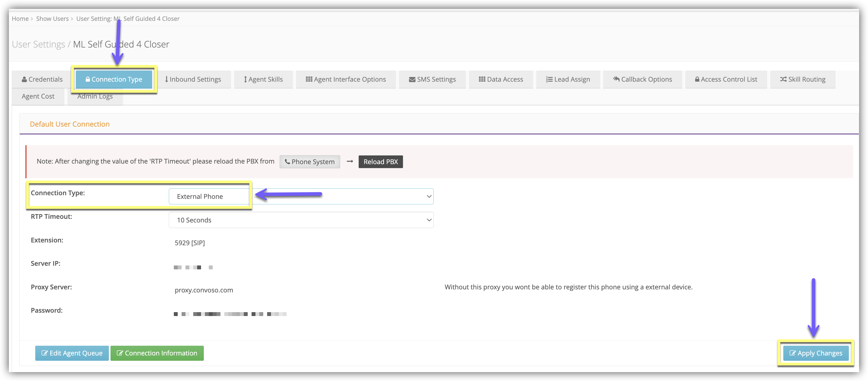Open the Agent Skills tab
This screenshot has height=381, width=868.
tap(263, 79)
